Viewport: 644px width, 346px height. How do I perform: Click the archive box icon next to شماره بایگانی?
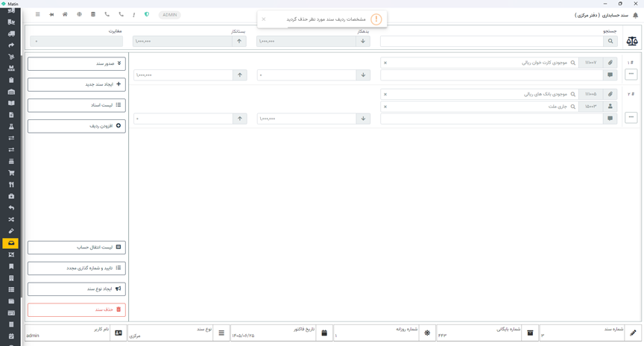pyautogui.click(x=530, y=333)
